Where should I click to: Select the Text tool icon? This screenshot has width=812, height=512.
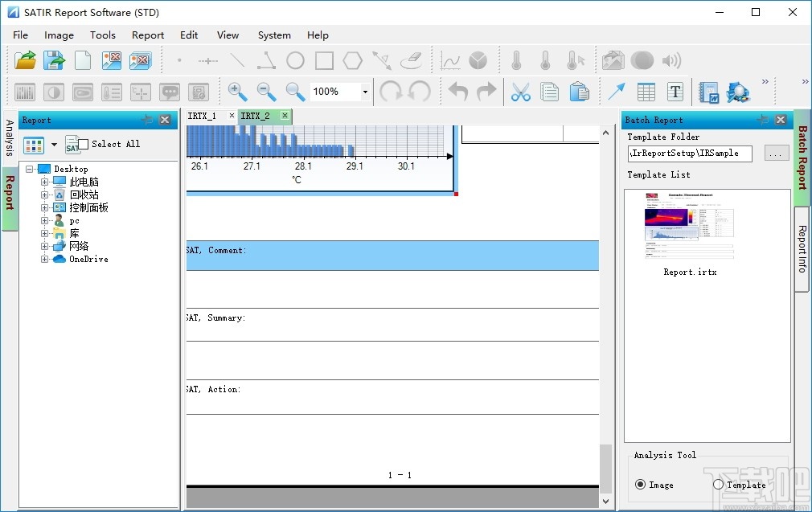(x=675, y=92)
